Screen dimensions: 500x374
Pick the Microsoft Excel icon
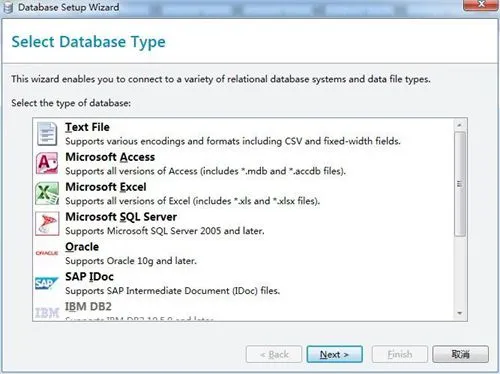click(x=47, y=193)
